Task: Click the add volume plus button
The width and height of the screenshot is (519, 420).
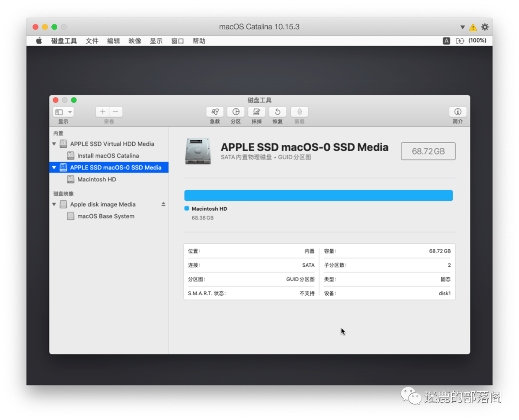Action: click(x=103, y=112)
